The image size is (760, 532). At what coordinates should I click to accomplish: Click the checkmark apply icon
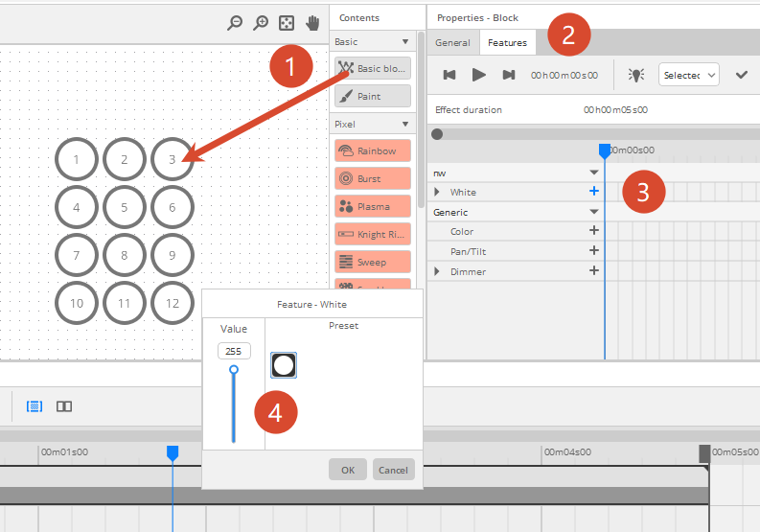click(x=741, y=75)
